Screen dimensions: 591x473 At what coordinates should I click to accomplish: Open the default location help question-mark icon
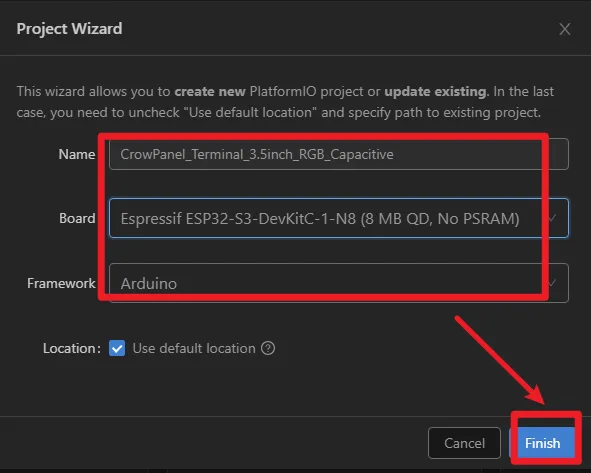click(x=268, y=348)
